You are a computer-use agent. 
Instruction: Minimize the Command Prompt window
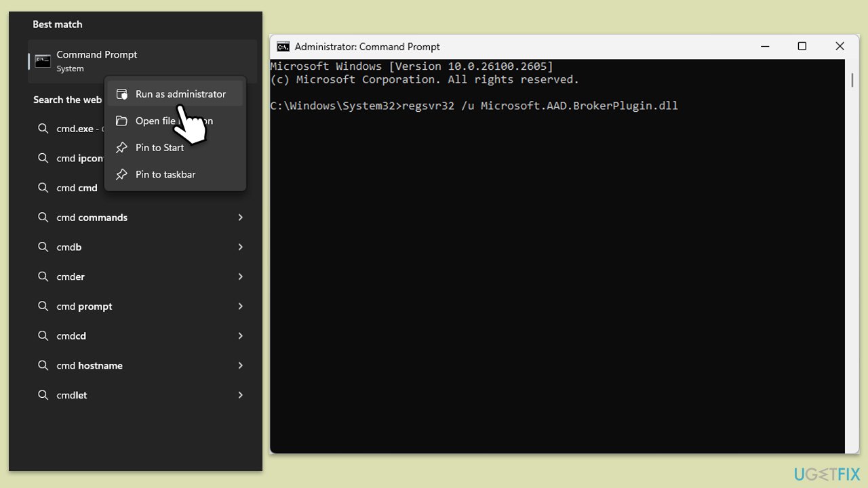765,47
